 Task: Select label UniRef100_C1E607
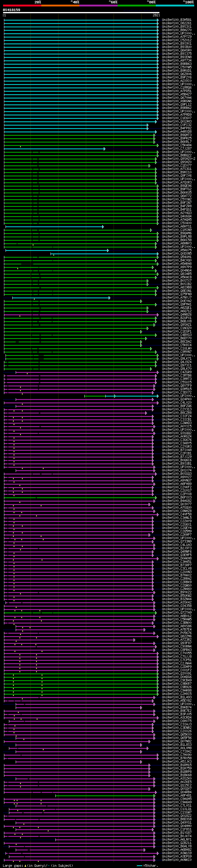pos(177,118)
